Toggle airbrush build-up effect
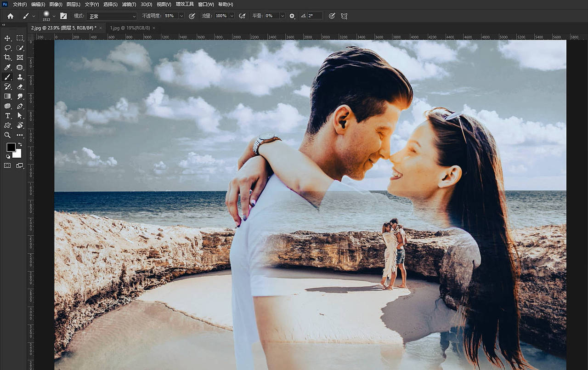Image resolution: width=588 pixels, height=370 pixels. coord(242,16)
